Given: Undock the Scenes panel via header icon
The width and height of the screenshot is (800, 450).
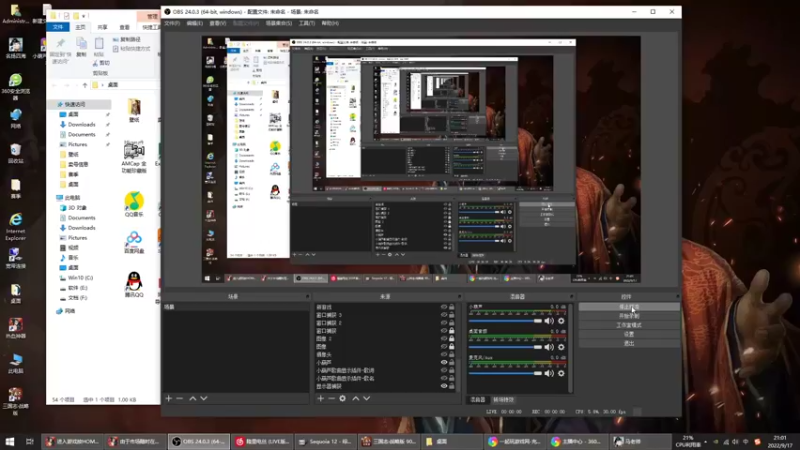Looking at the screenshot, I should (307, 296).
